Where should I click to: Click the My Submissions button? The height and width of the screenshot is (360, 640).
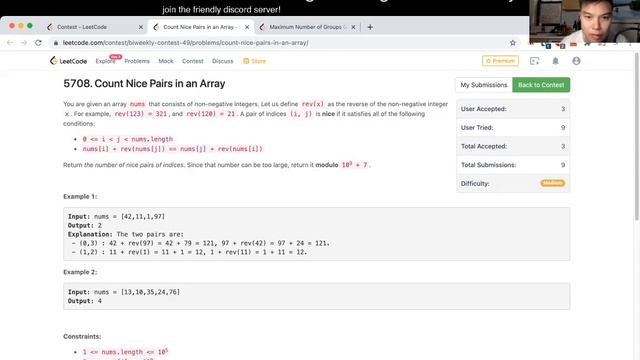484,85
